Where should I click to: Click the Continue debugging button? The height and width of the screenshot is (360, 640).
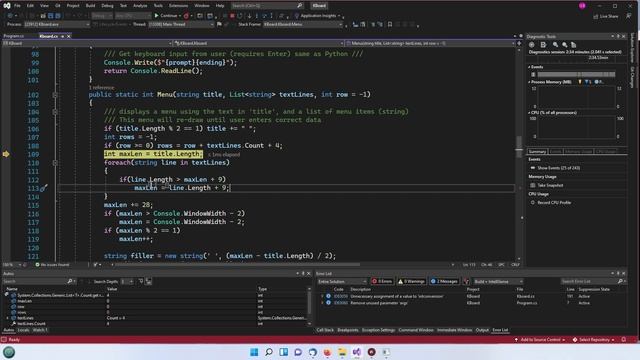(167, 16)
